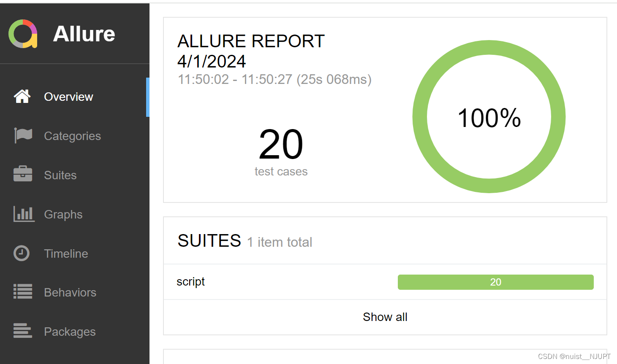Switch to the Graphs view
617x364 pixels.
tap(63, 215)
